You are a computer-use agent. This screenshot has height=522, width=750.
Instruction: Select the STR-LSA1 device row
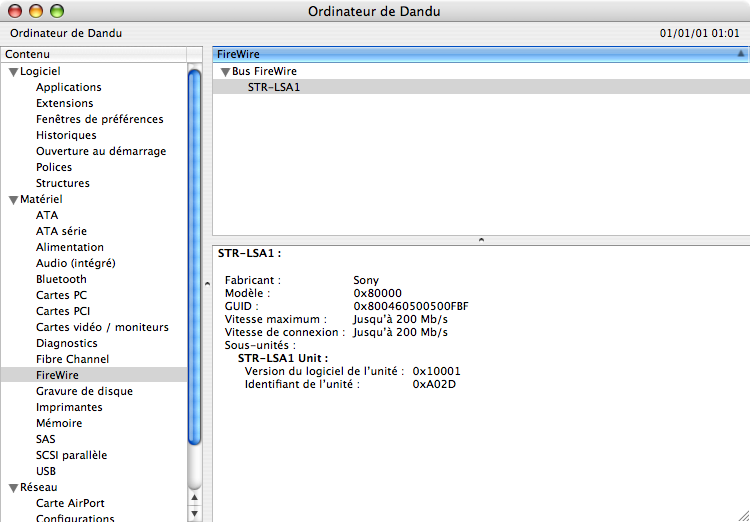(x=481, y=87)
